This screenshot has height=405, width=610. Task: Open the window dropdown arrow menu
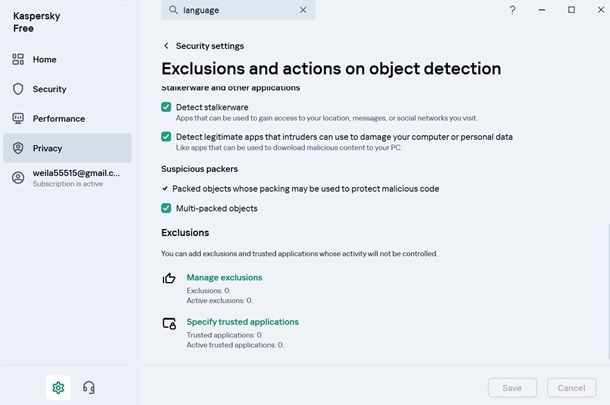[541, 10]
